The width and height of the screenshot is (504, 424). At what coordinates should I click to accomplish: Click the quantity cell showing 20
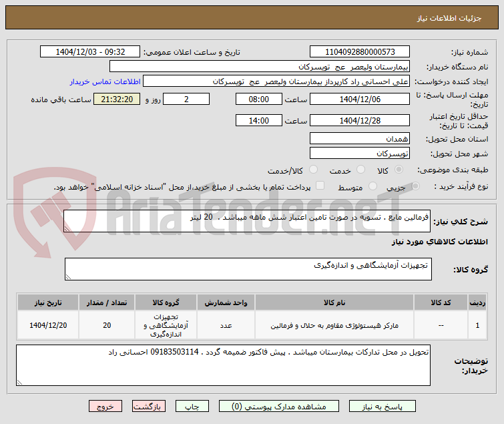pyautogui.click(x=107, y=325)
